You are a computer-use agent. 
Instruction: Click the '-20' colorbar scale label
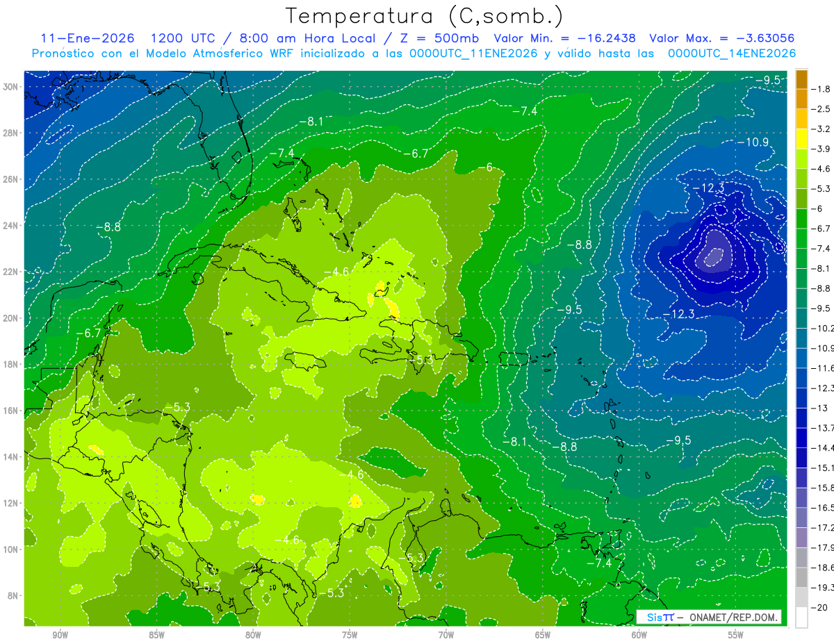click(x=819, y=608)
